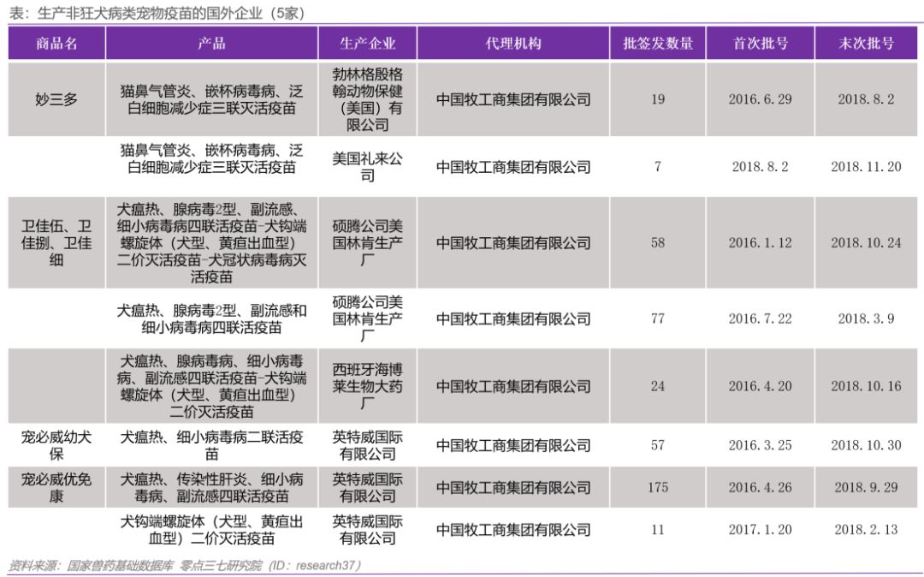This screenshot has width=924, height=577.
Task: Click the 生产企业 column header
Action: point(369,43)
